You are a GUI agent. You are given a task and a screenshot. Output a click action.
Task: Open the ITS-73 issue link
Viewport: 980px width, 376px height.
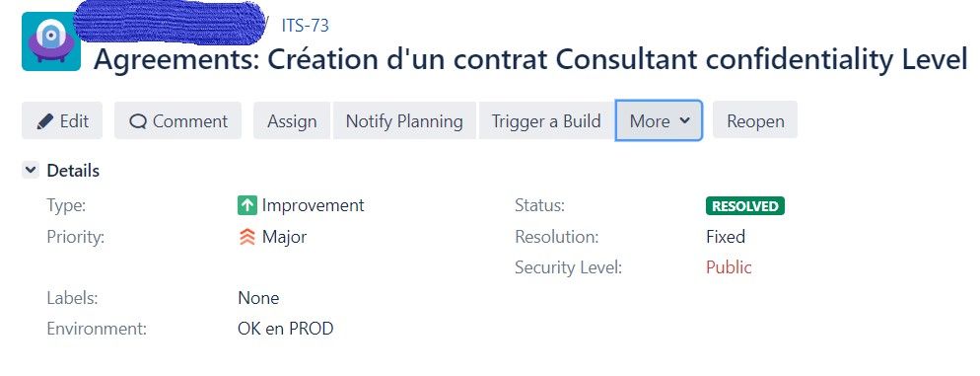click(x=305, y=26)
